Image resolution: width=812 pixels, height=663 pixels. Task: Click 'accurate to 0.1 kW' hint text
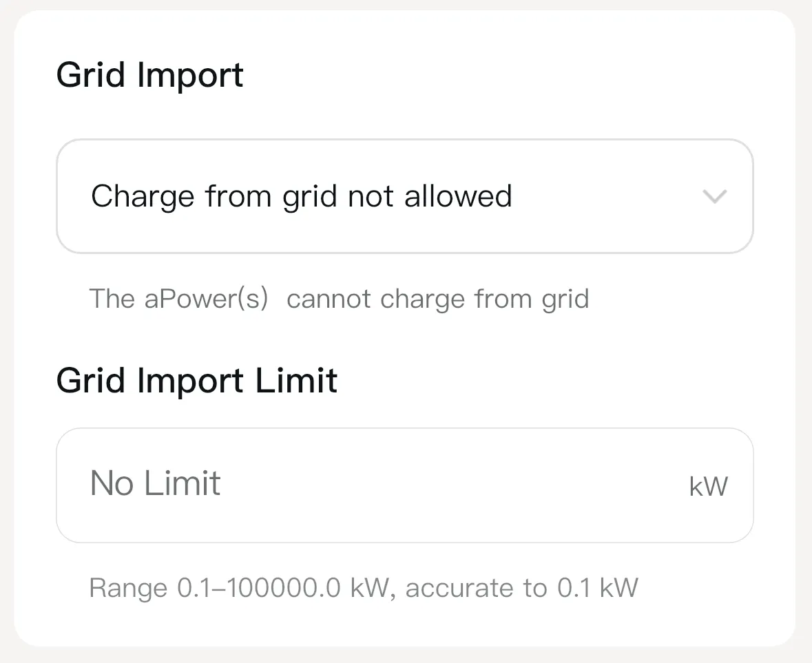[521, 588]
